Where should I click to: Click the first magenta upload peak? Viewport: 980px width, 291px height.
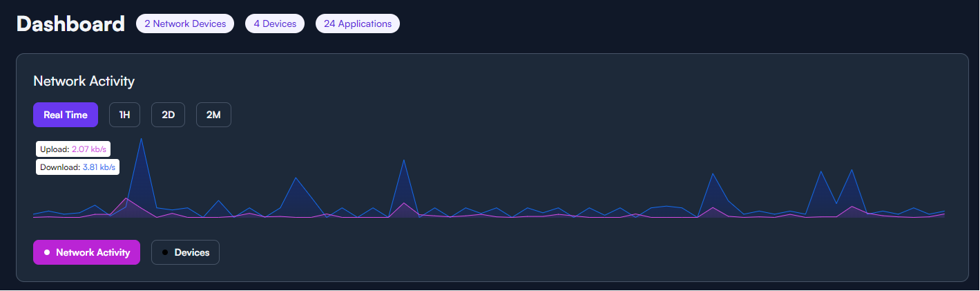click(125, 198)
